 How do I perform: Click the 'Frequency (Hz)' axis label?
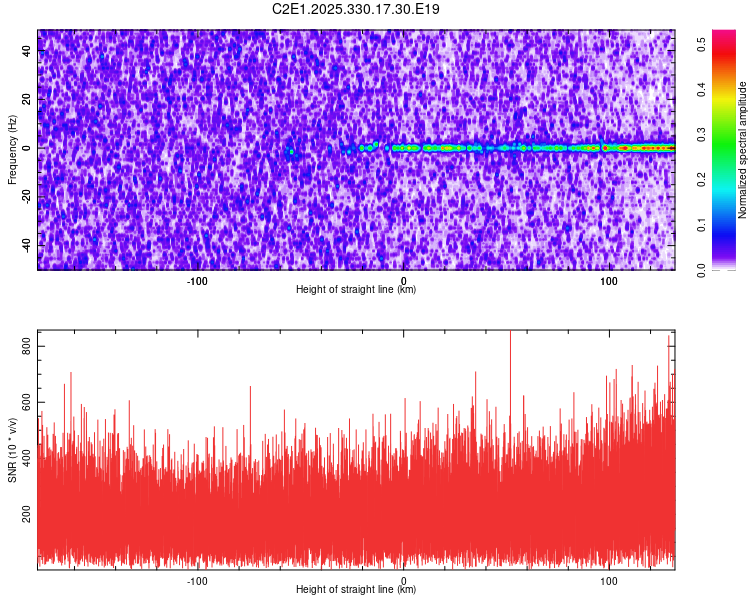(12, 150)
